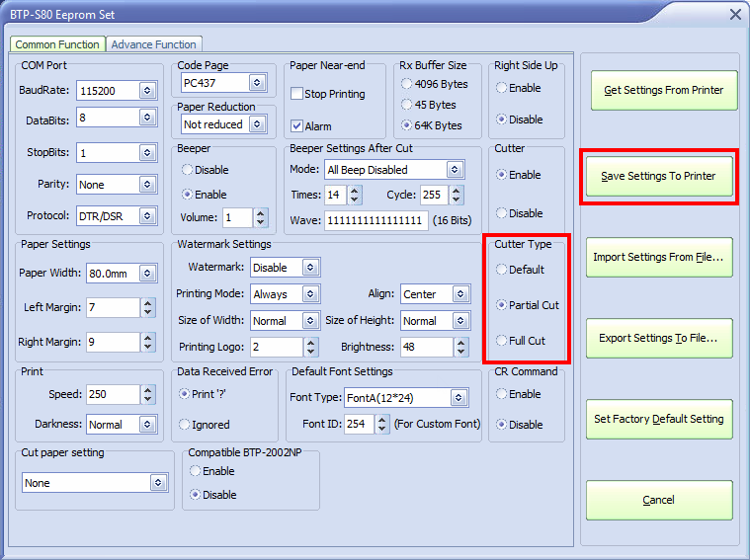Adjust the Left Margin stepper
This screenshot has height=560, width=750.
click(x=148, y=307)
